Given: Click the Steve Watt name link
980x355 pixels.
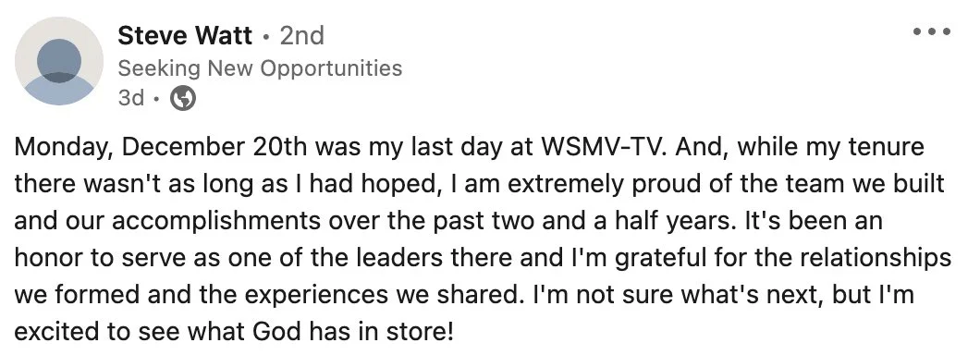Looking at the screenshot, I should (185, 36).
